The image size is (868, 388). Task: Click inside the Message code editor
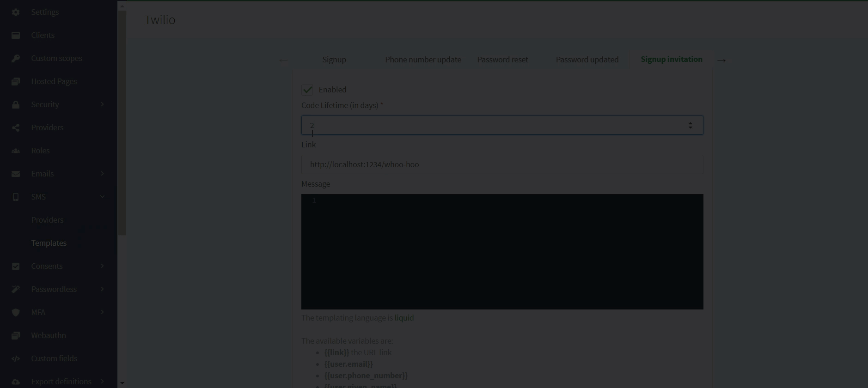click(x=502, y=252)
